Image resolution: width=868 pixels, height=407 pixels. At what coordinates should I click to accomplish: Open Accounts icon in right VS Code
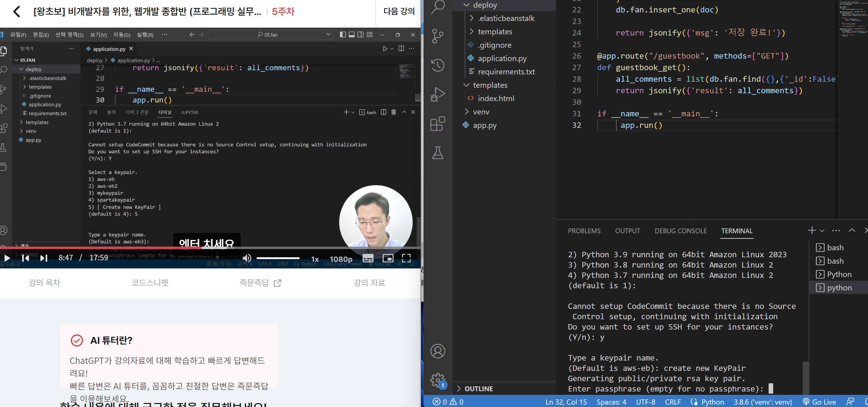(x=438, y=351)
